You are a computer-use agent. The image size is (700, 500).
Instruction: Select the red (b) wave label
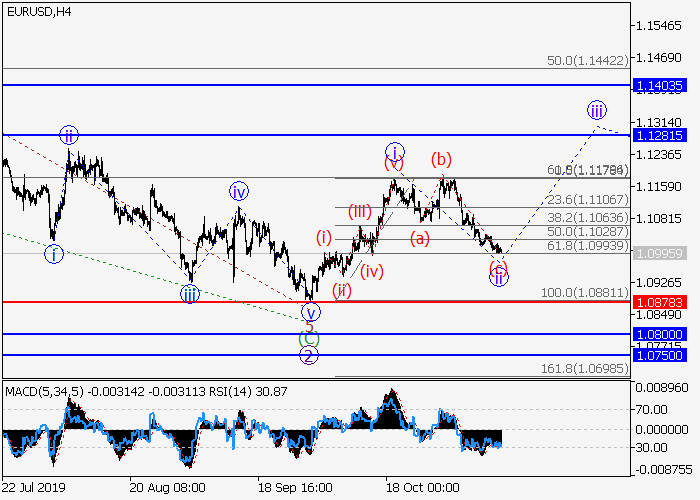point(441,159)
